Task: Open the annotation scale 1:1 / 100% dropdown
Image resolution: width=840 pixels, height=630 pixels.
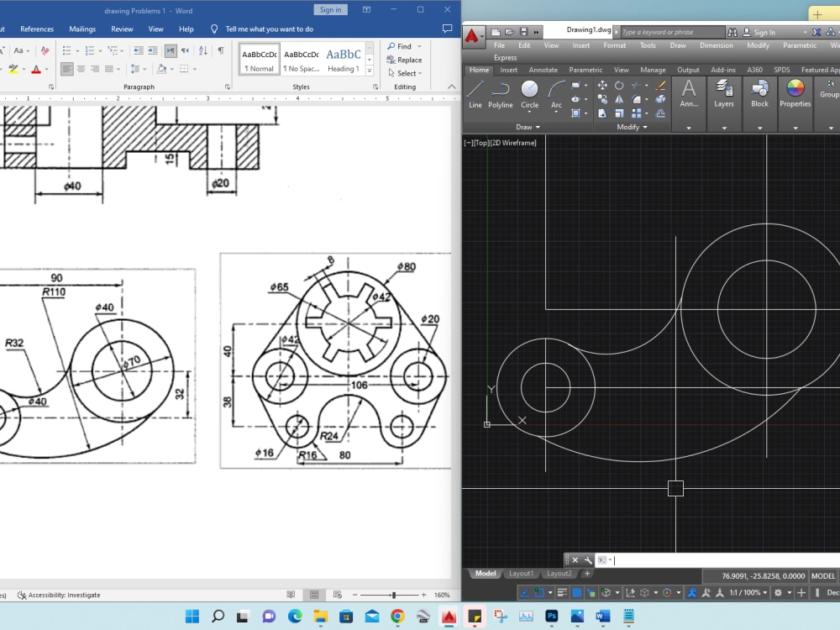Action: tap(748, 592)
